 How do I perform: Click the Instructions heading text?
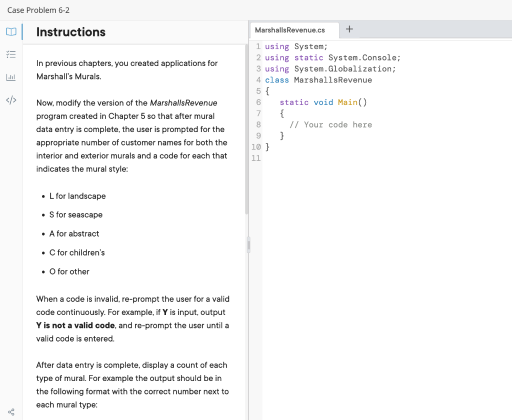click(70, 32)
